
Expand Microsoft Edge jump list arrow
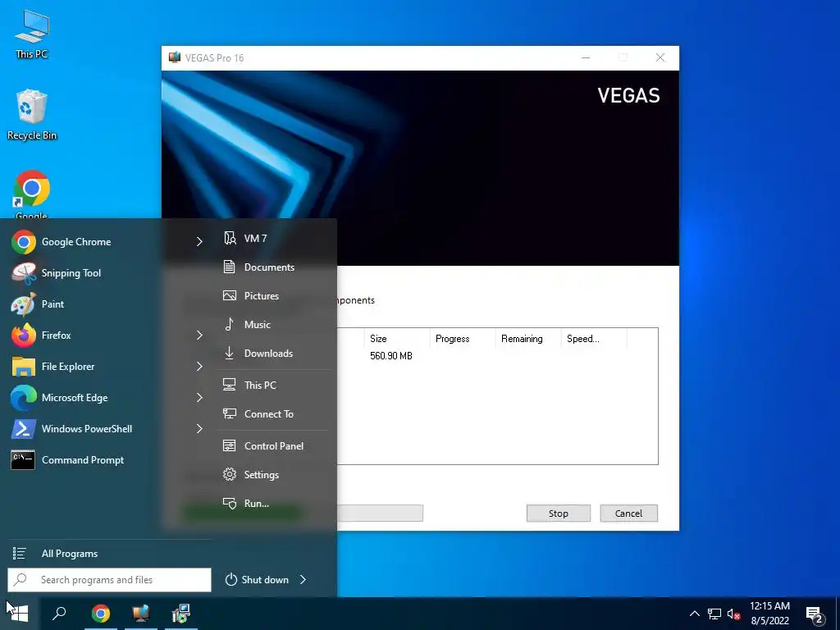199,398
